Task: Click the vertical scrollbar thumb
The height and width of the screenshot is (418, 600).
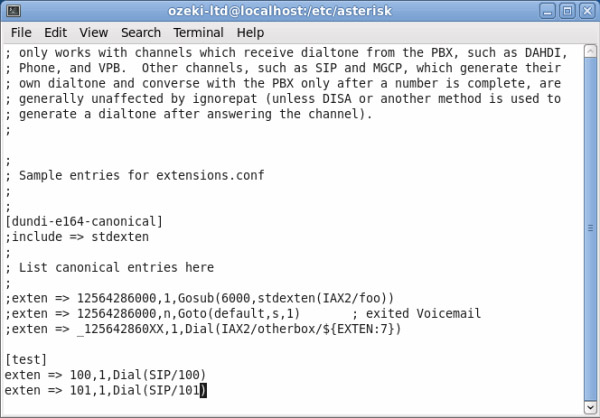Action: pyautogui.click(x=590, y=229)
